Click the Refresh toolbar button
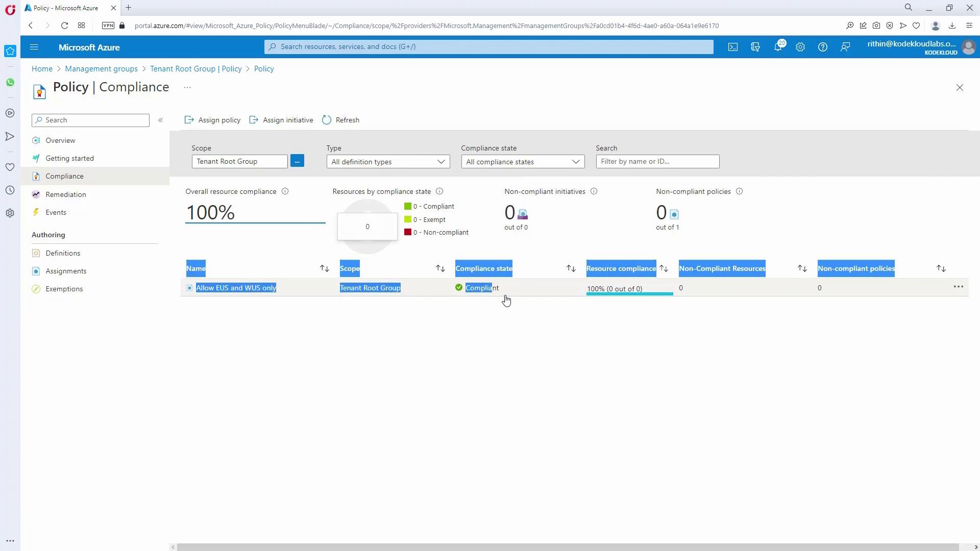This screenshot has width=980, height=551. pyautogui.click(x=340, y=120)
